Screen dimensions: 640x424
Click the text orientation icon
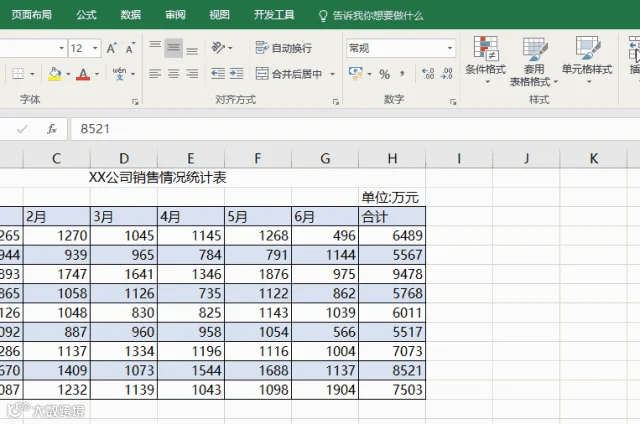pos(218,48)
